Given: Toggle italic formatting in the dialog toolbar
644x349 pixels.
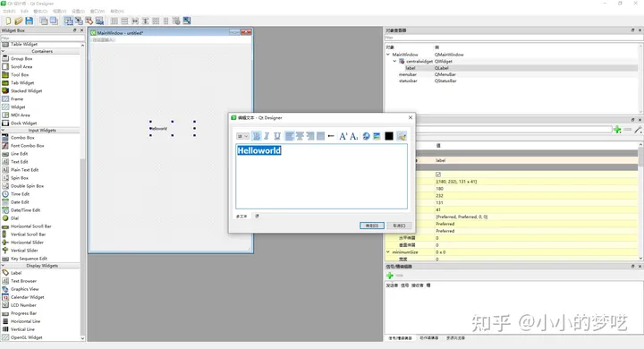Looking at the screenshot, I should 267,136.
